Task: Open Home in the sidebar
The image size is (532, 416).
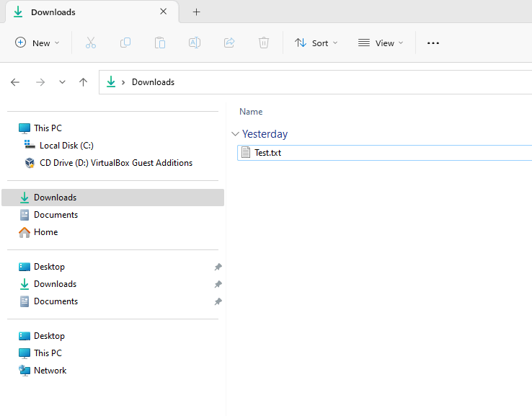Action: [46, 232]
